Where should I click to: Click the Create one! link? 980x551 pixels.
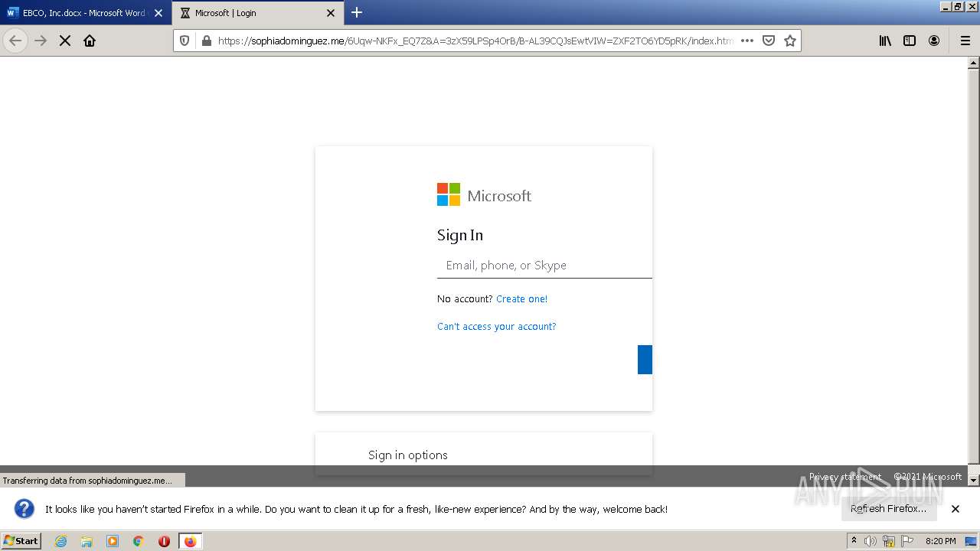(x=521, y=298)
